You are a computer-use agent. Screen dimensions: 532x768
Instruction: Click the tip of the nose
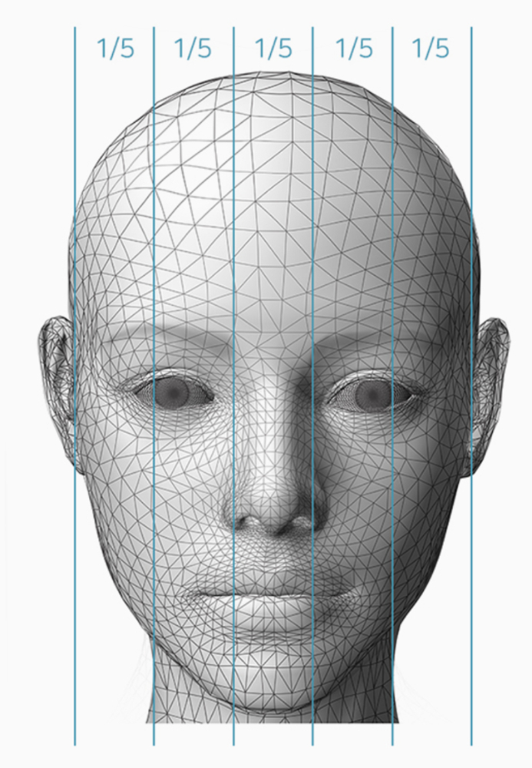point(274,509)
